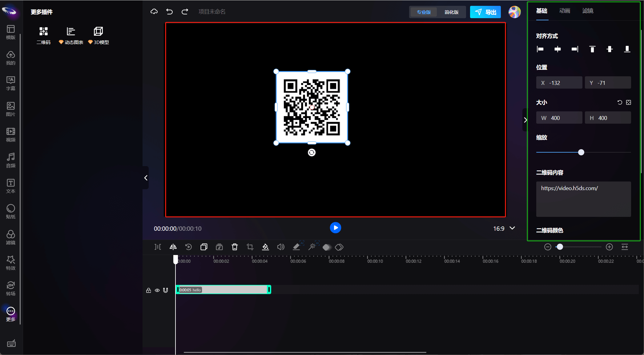Screen dimensions: 644x355
Task: Click the align left icon under 对齐方式
Action: coord(540,49)
